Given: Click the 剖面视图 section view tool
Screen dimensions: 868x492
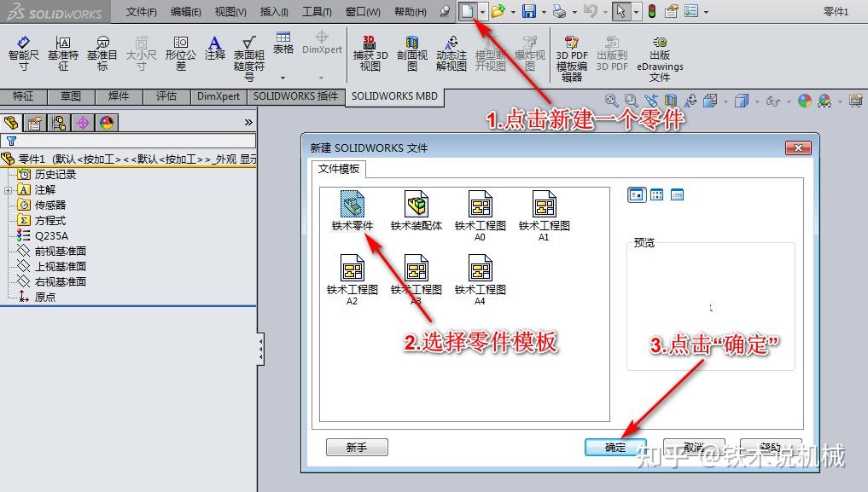Looking at the screenshot, I should (x=412, y=55).
